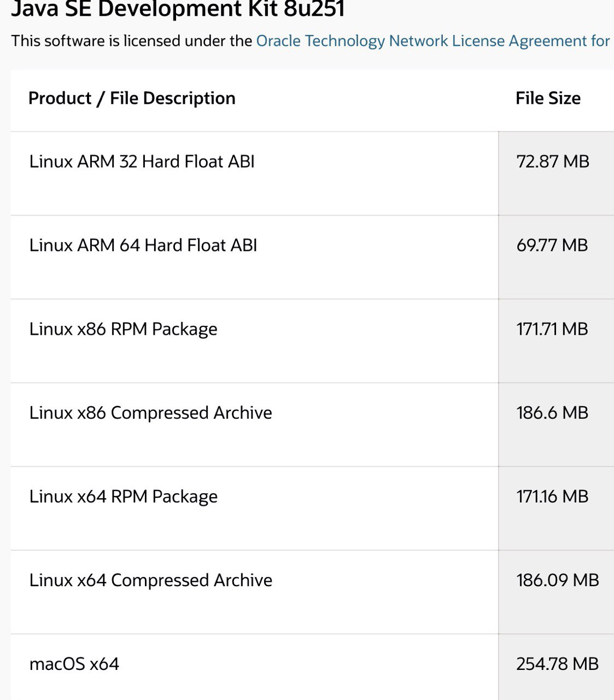The width and height of the screenshot is (614, 700).
Task: Click the Linux x86 RPM Package entry
Action: click(x=124, y=329)
